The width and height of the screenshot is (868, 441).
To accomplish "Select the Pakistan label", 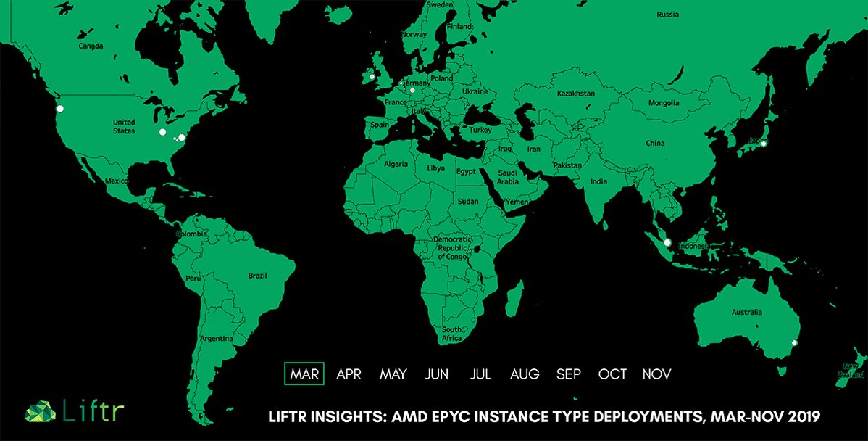I will (567, 165).
